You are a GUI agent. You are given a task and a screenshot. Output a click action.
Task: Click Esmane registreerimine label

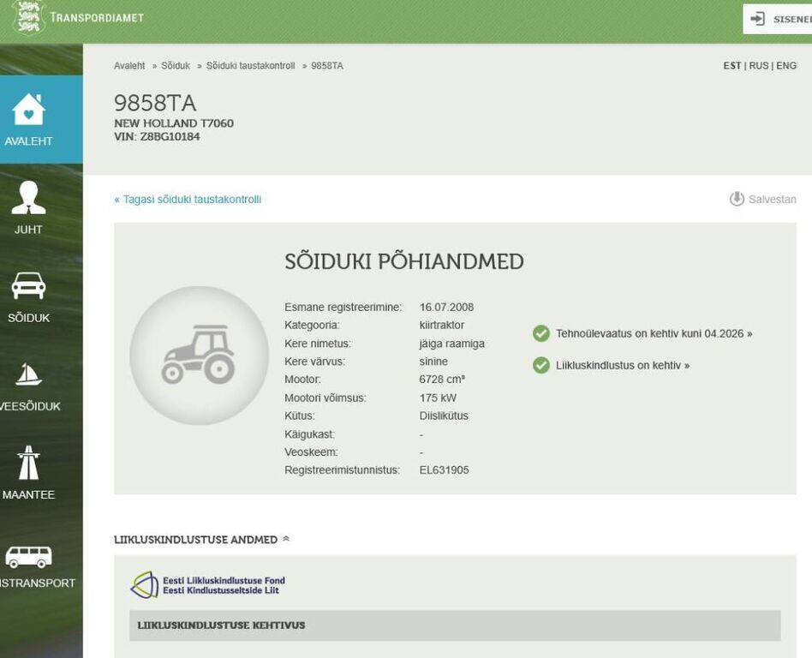pos(343,308)
